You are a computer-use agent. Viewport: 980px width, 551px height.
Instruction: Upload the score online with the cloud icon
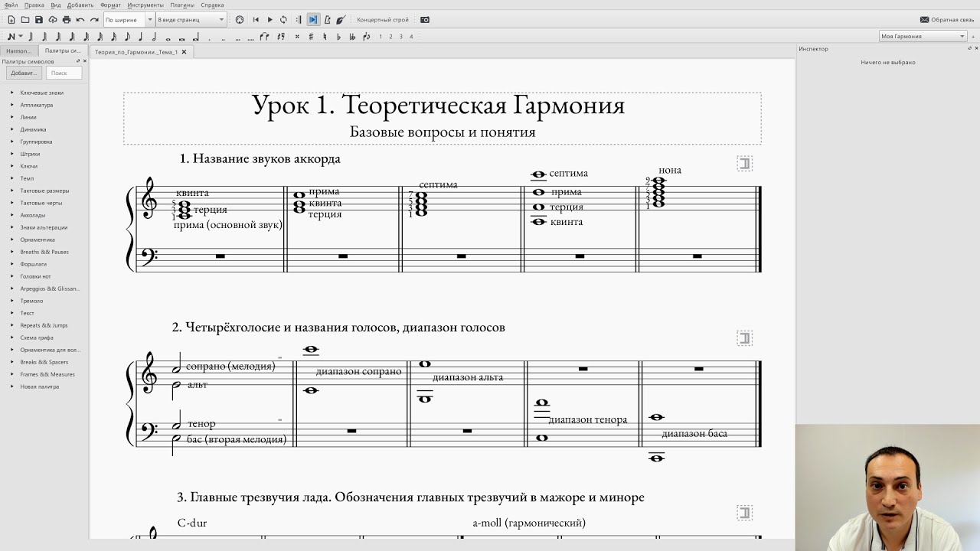pyautogui.click(x=53, y=20)
